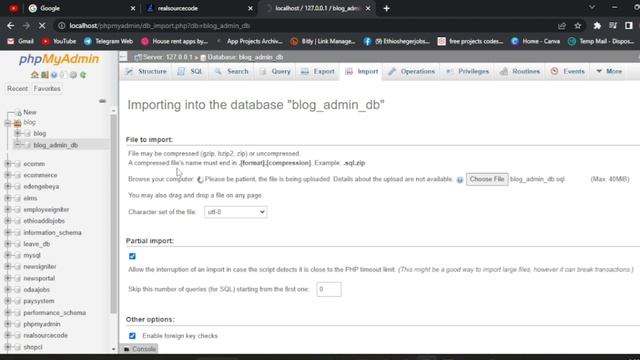
Task: Collapse all via link icon in navigation panel
Action: point(102,101)
